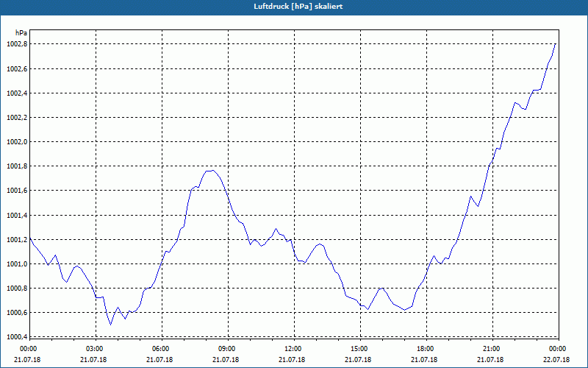Click the 1002,6 y-axis label

click(x=17, y=68)
